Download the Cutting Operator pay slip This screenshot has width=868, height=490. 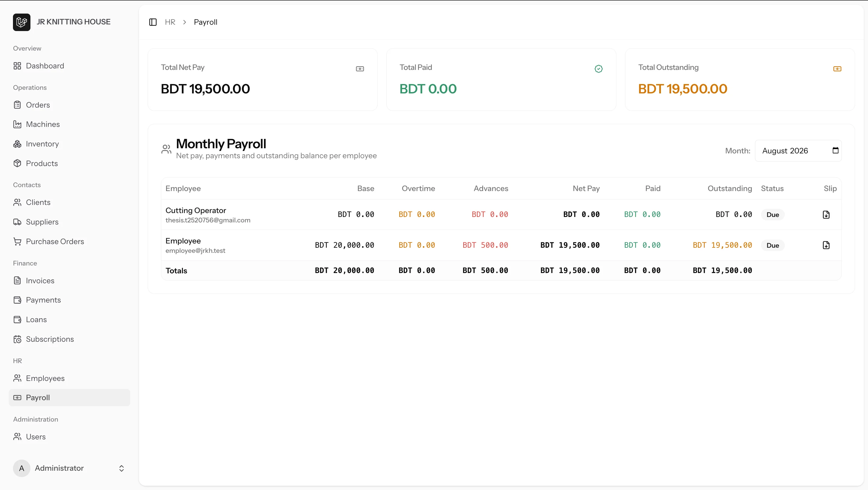pyautogui.click(x=826, y=215)
